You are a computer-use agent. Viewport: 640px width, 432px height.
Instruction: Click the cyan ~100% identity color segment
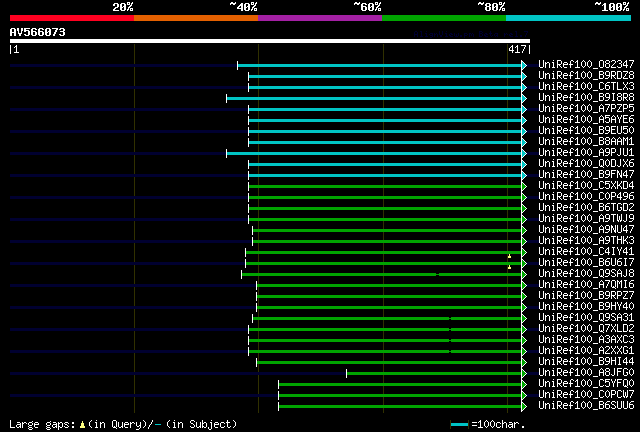click(569, 18)
